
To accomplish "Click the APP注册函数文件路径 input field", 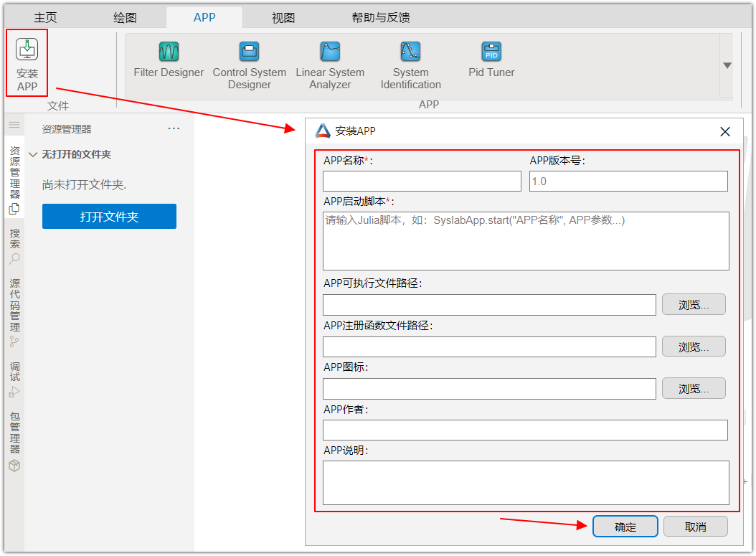I will click(489, 347).
